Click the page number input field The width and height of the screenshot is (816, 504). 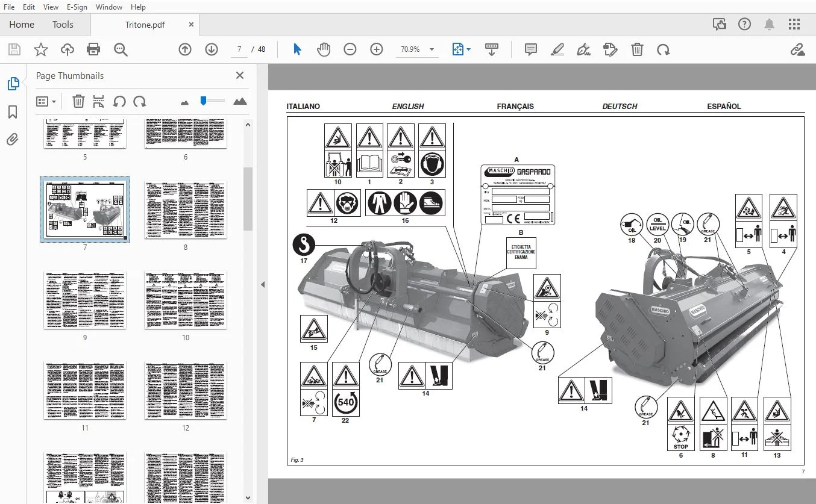(x=239, y=49)
